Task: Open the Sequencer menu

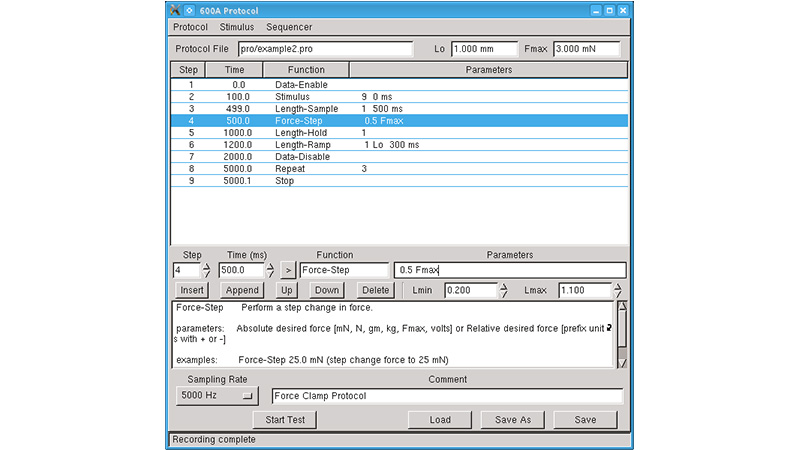Action: tap(289, 27)
